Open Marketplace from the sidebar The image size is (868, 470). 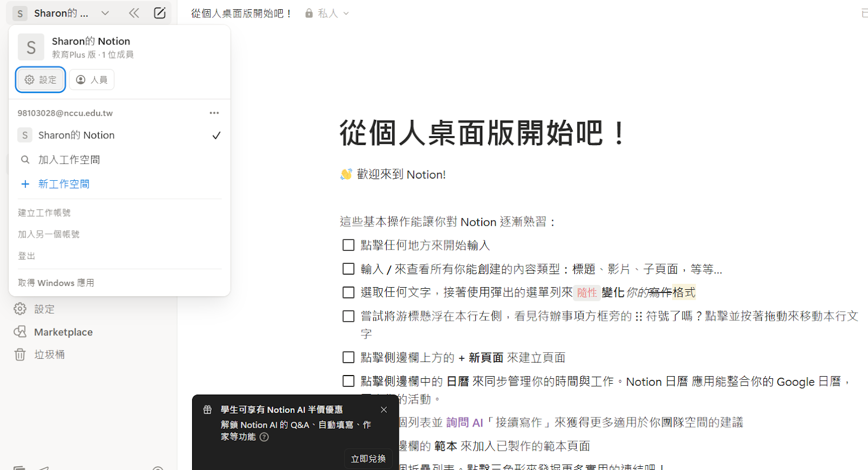point(63,332)
